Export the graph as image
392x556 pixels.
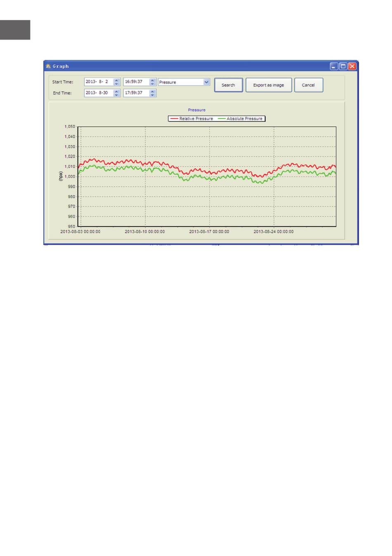click(269, 85)
